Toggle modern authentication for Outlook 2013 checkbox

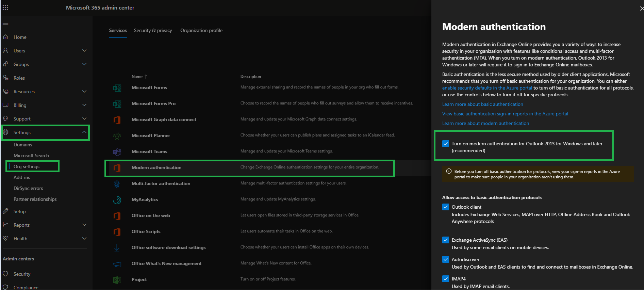(446, 144)
